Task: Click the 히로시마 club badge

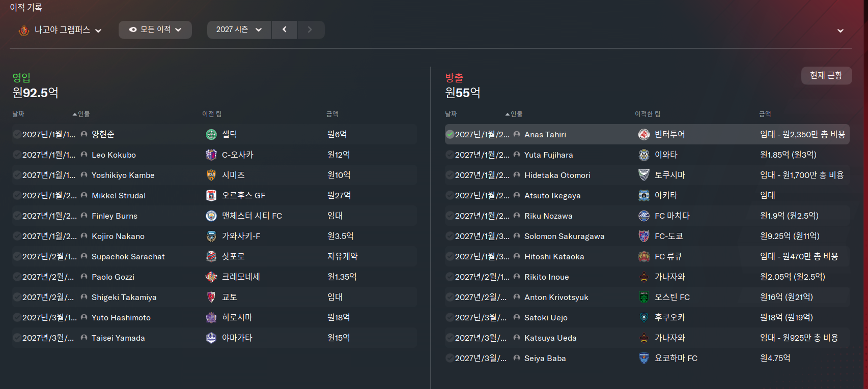Action: 211,317
